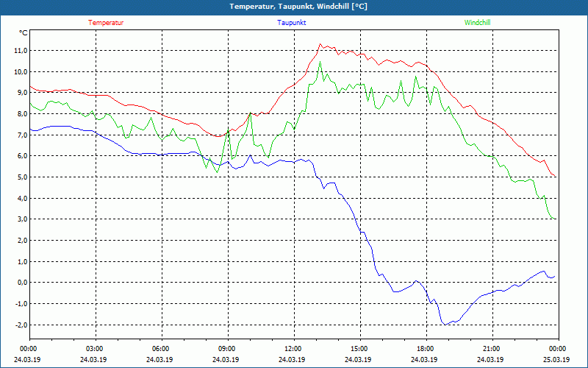Click the chart title bar text
The width and height of the screenshot is (588, 368).
point(293,7)
